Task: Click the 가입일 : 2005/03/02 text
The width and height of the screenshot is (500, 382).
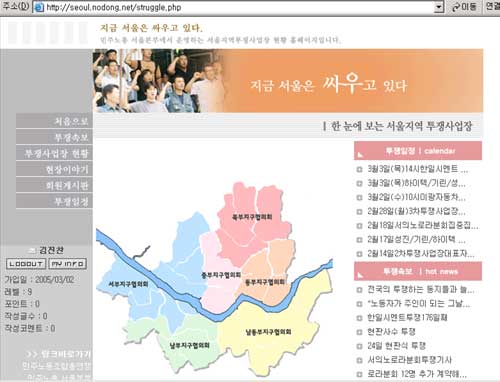Action: (39, 279)
